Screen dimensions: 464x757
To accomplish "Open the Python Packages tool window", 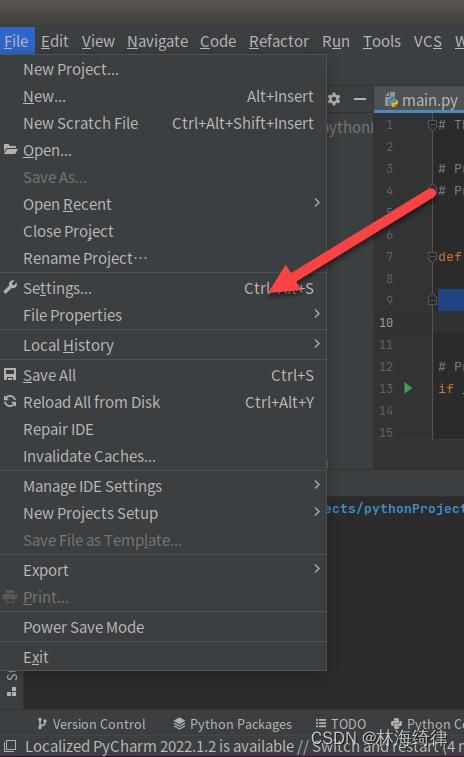I will 232,724.
